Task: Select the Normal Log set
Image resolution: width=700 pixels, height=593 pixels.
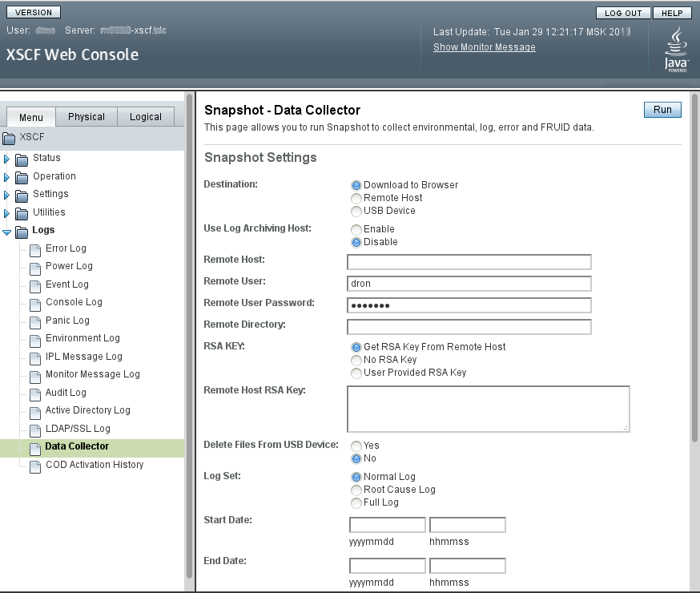Action: click(x=356, y=478)
